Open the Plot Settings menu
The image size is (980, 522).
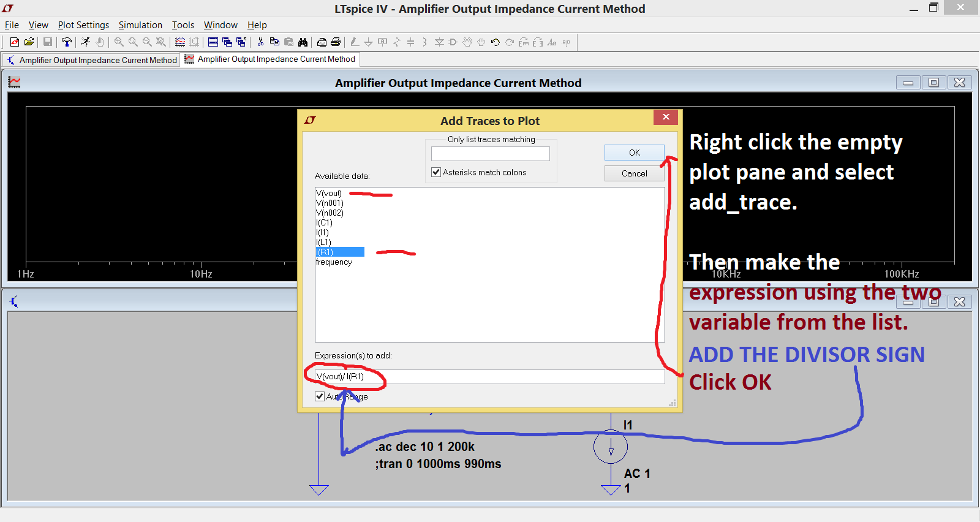pyautogui.click(x=83, y=25)
